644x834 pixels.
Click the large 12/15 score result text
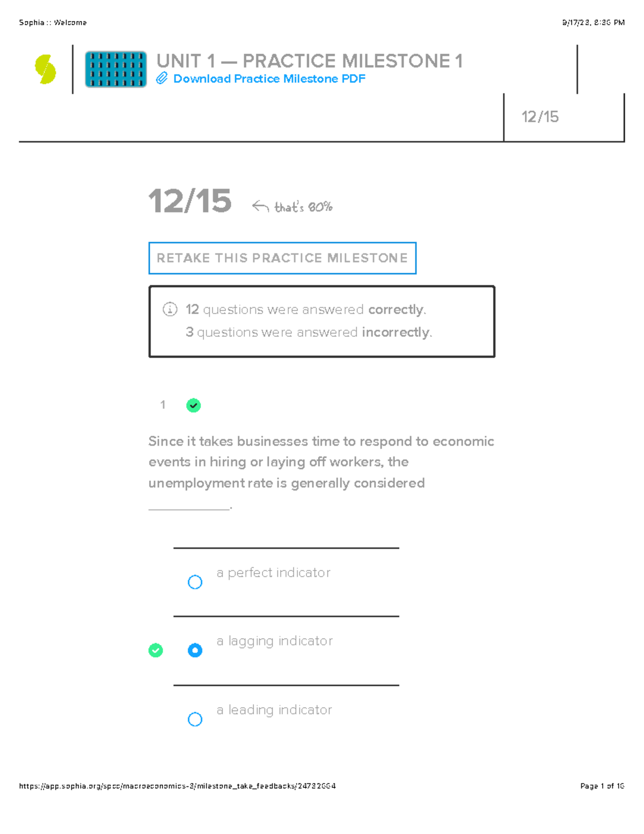[x=190, y=201]
